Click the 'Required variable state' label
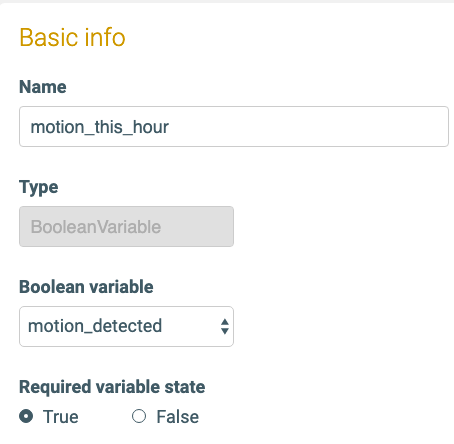 [112, 387]
